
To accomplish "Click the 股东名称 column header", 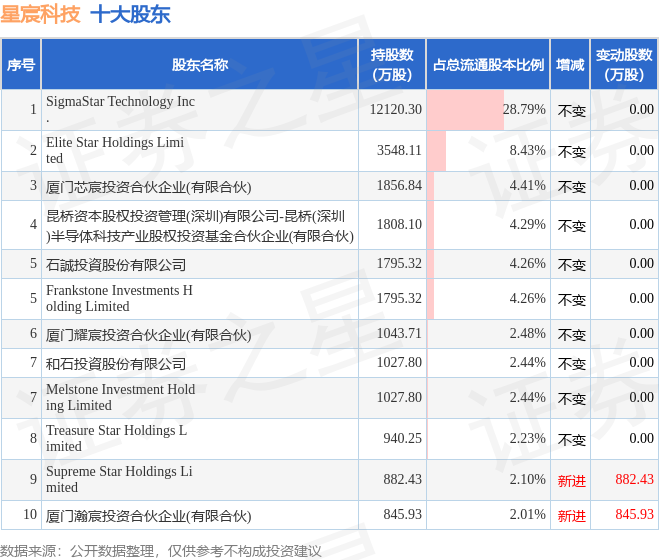I will [200, 64].
